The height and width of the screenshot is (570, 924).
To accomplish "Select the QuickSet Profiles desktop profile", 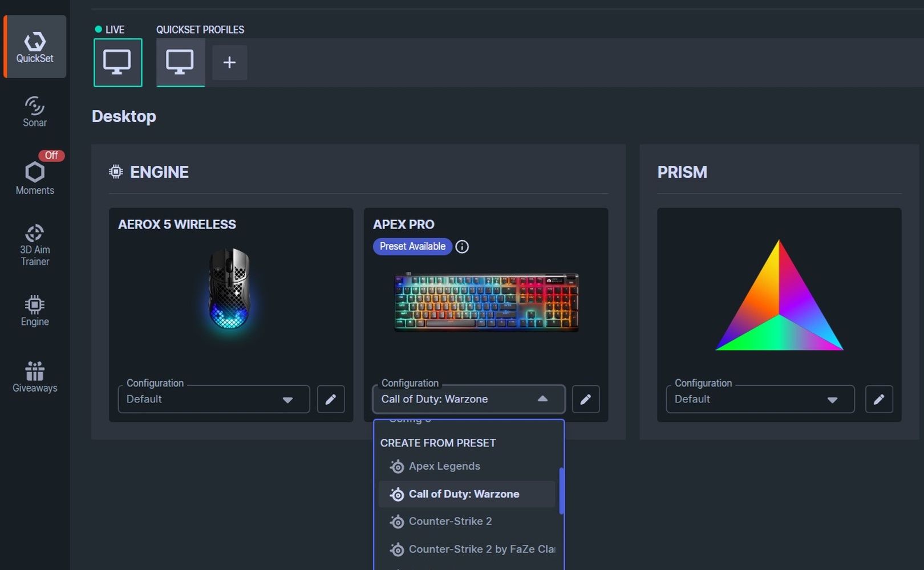I will pos(181,63).
